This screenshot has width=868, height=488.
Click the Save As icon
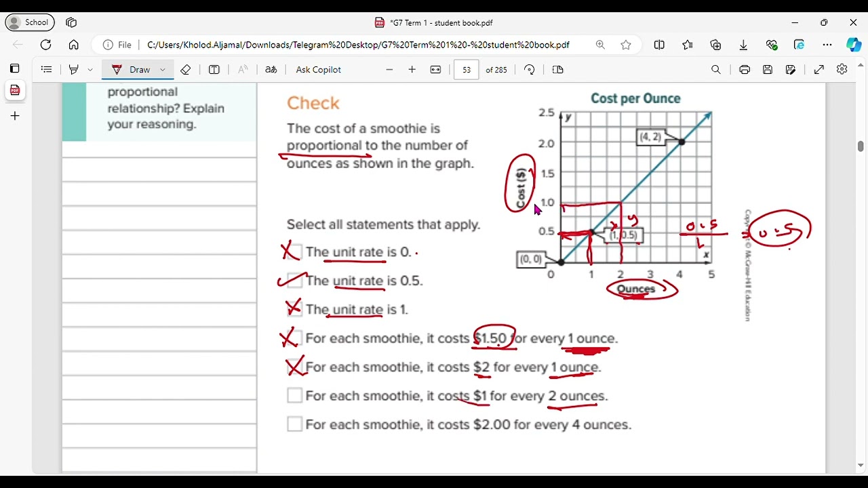click(791, 69)
